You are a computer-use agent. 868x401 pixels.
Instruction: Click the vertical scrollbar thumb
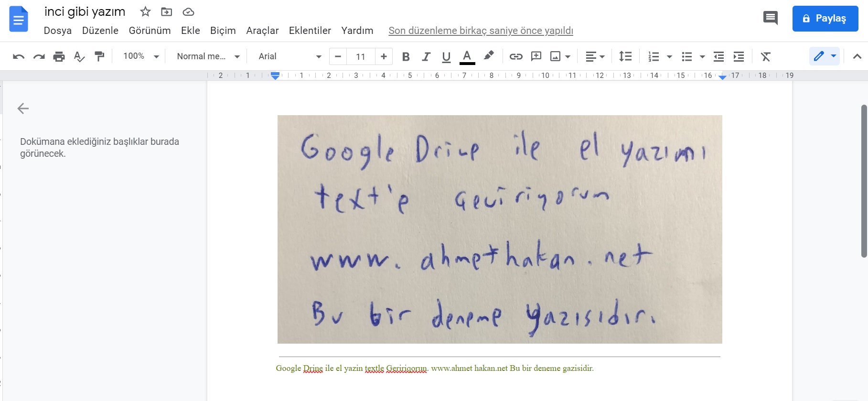coord(864,181)
